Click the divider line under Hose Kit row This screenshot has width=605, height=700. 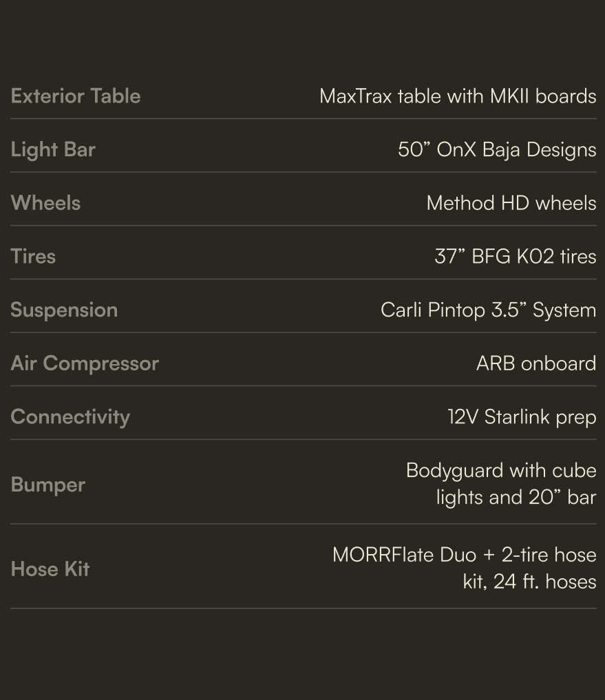click(x=303, y=608)
